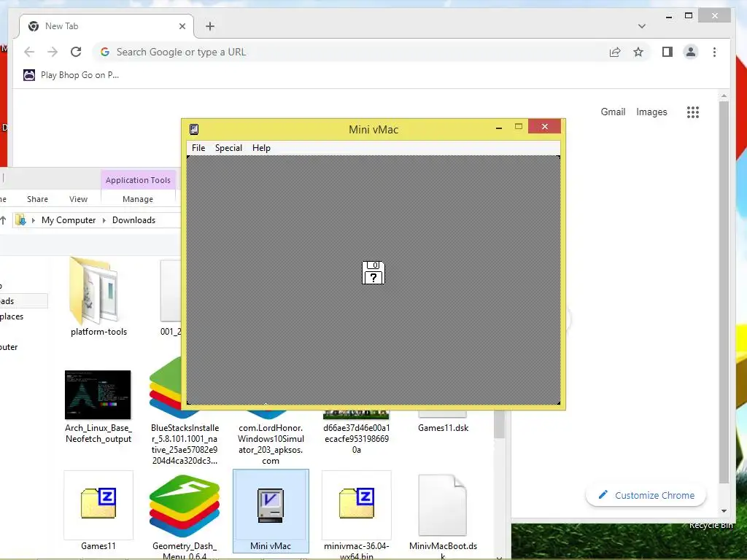Open the Images link
Viewport: 747px width, 560px height.
click(651, 112)
